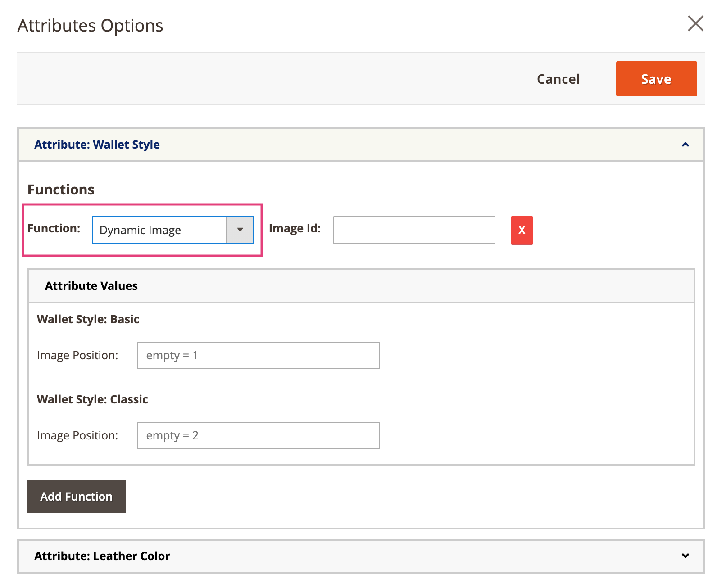Viewport: 726px width, 588px height.
Task: Remove function with the red X button
Action: click(522, 231)
